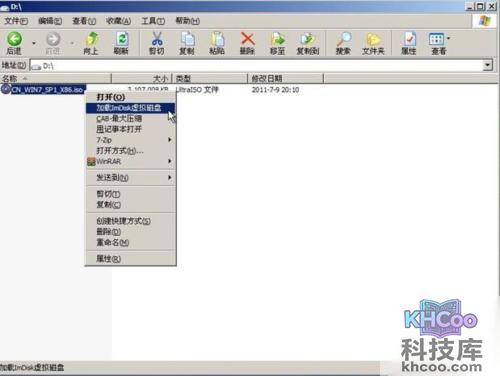The height and width of the screenshot is (376, 500).
Task: Go up one folder level (向上)
Action: click(x=91, y=39)
